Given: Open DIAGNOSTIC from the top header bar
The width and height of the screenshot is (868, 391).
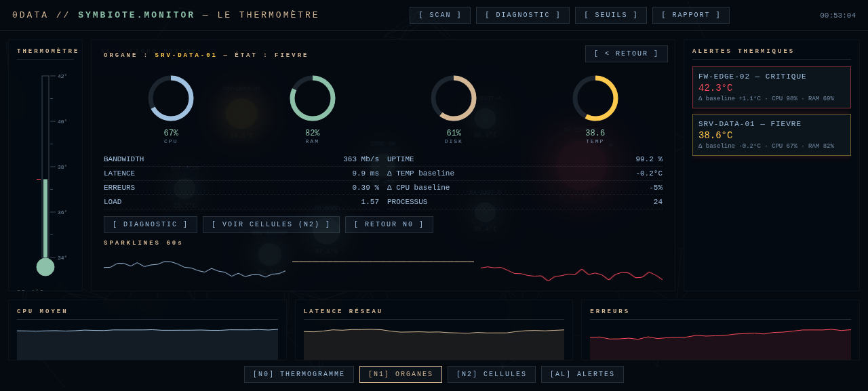Looking at the screenshot, I should 523,16.
